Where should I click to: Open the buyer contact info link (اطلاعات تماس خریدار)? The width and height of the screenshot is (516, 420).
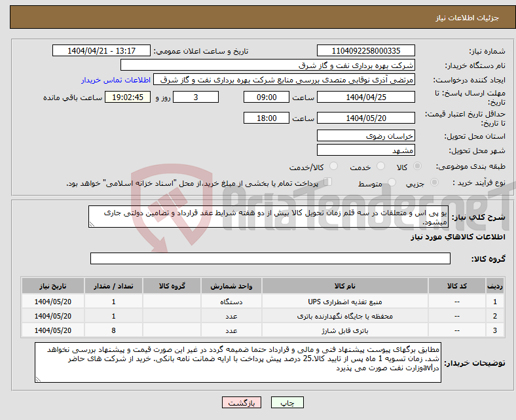[x=116, y=80]
